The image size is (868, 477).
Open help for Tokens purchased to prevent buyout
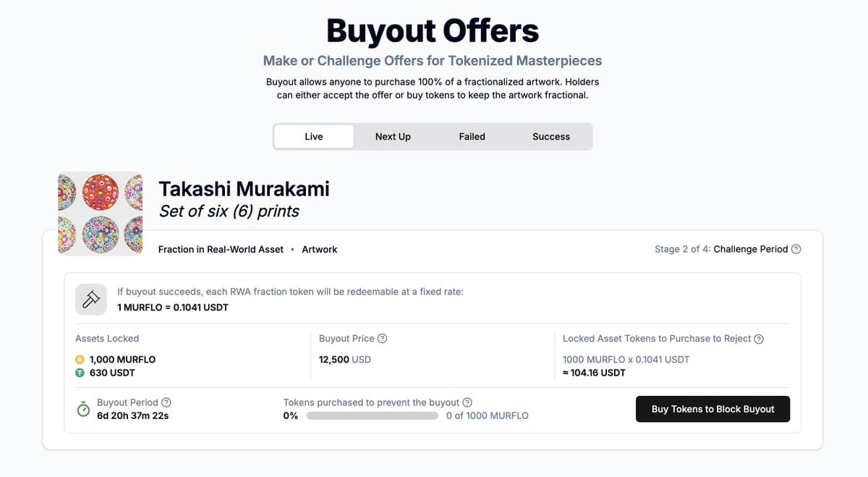tap(467, 402)
